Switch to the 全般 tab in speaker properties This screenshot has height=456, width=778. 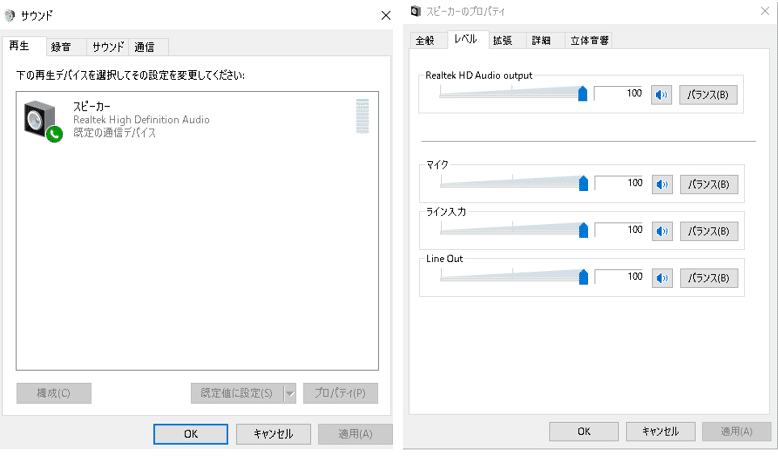point(429,41)
